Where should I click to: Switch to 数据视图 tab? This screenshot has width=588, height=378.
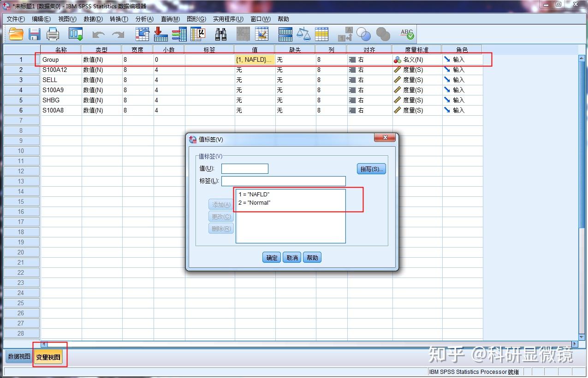[x=18, y=356]
